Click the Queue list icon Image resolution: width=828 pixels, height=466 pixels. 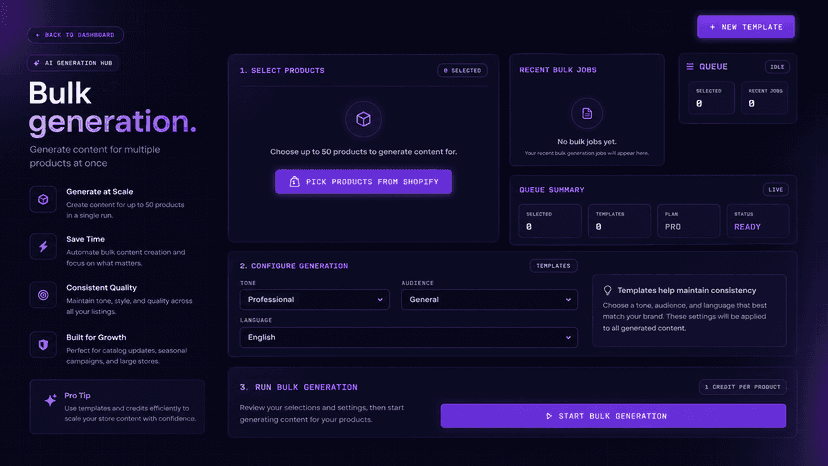[690, 67]
